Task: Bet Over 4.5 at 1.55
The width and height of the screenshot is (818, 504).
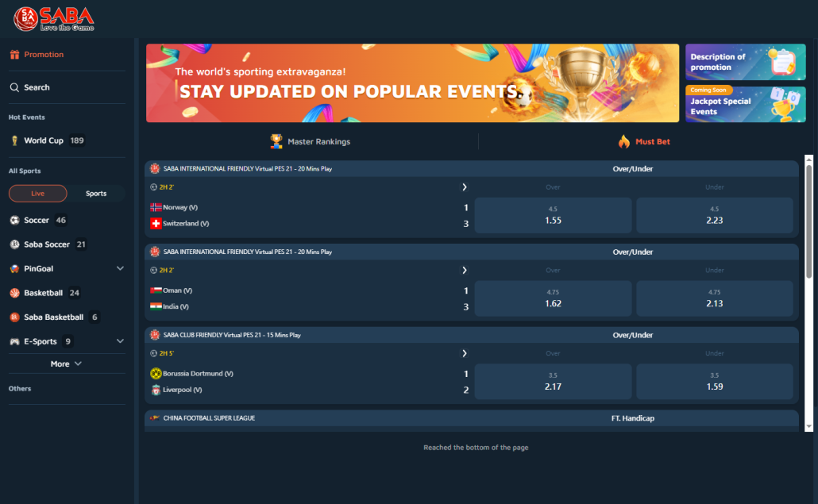Action: [x=553, y=215]
